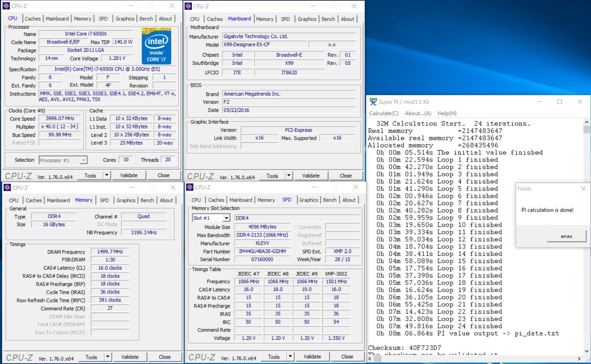591x364 pixels.
Task: Expand Tools dropdown arrow in SPD window
Action: pos(290,357)
